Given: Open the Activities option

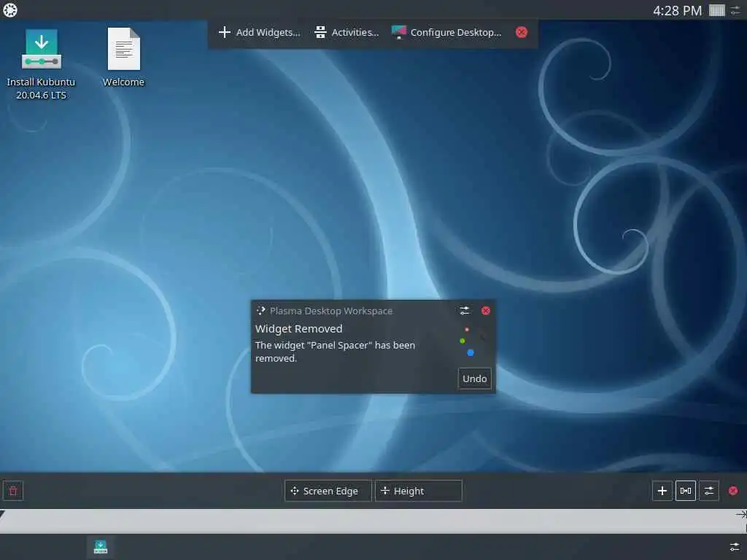Looking at the screenshot, I should point(347,32).
